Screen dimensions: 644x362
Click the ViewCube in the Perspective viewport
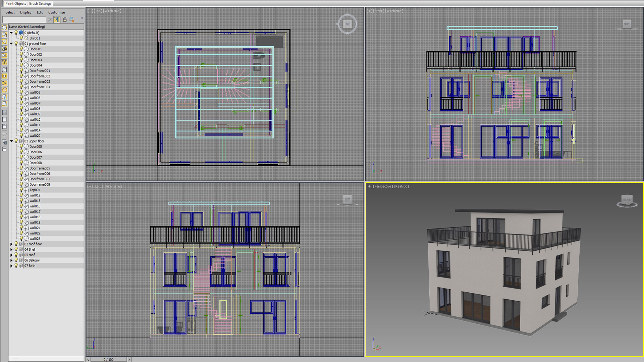(627, 200)
